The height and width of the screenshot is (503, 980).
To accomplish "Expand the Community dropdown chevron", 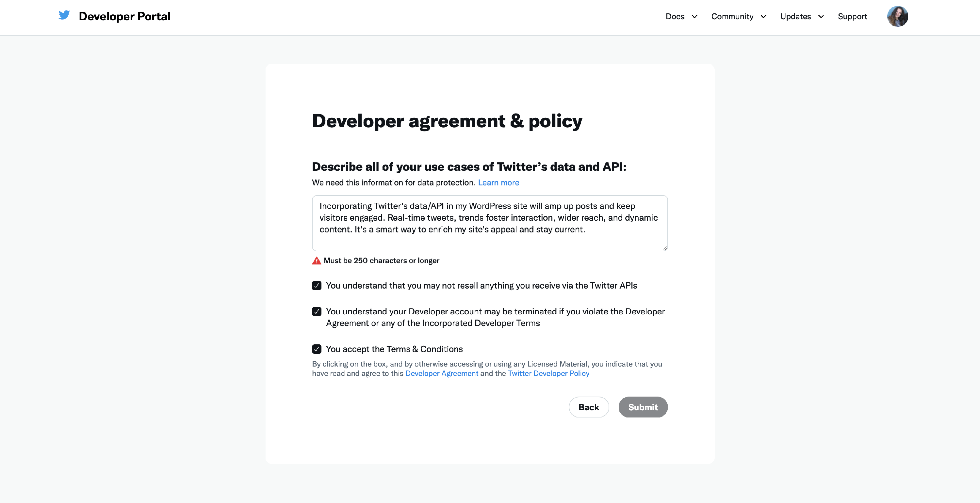I will (x=763, y=16).
